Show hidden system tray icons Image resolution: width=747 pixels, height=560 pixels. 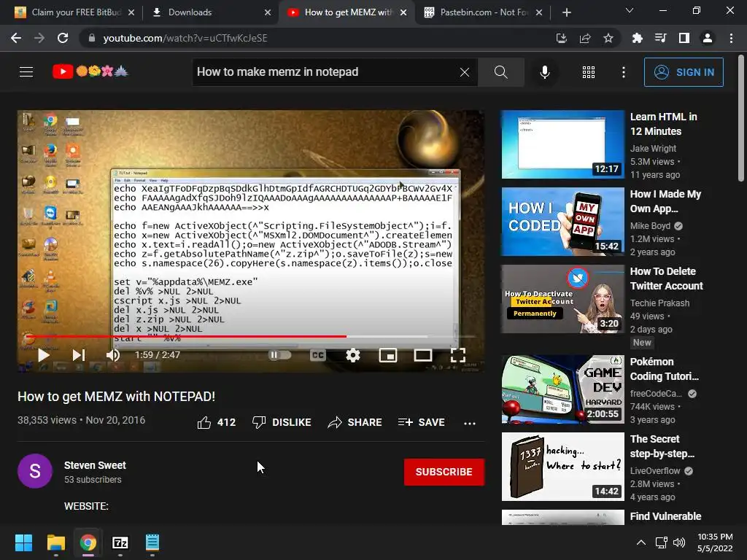coord(641,542)
